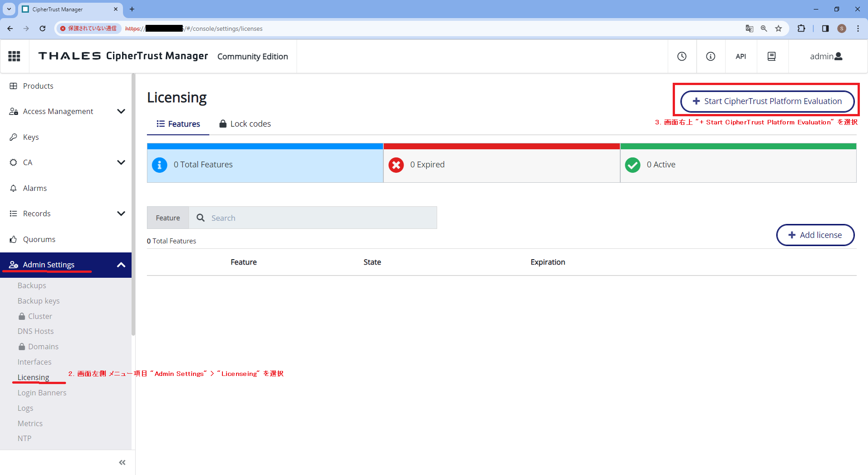
Task: Click the Keys icon in sidebar
Action: (13, 137)
